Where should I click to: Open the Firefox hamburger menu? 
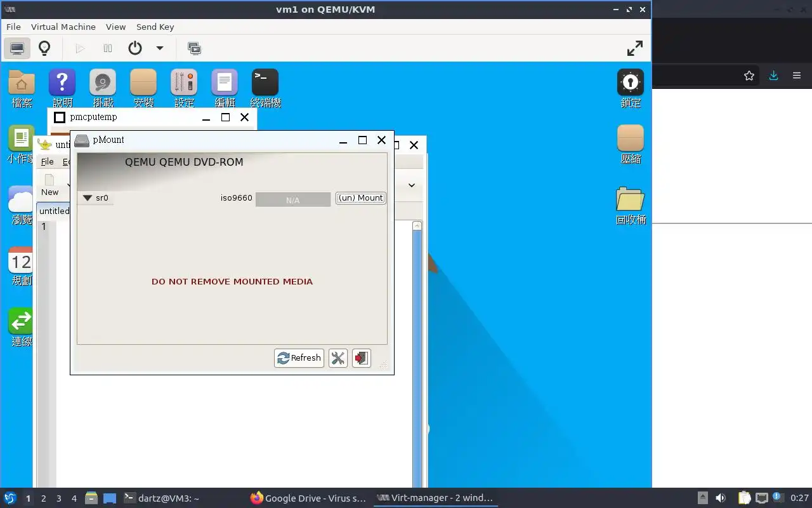pyautogui.click(x=797, y=76)
